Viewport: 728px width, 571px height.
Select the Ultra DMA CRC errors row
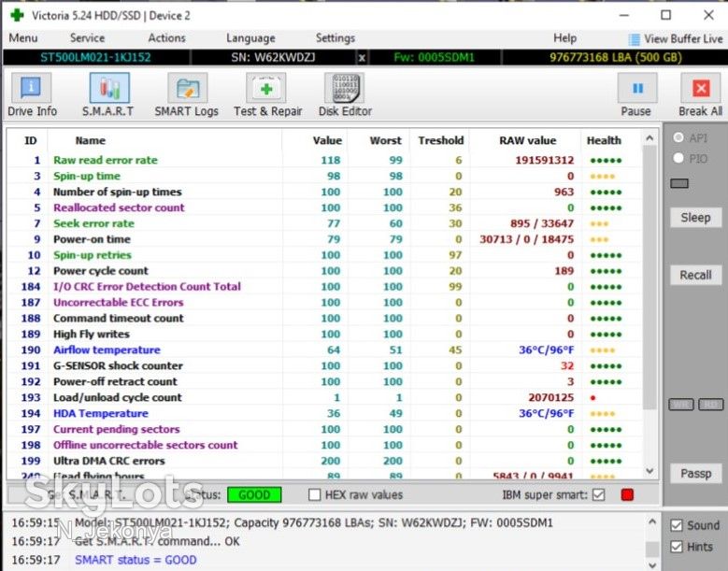pos(325,461)
